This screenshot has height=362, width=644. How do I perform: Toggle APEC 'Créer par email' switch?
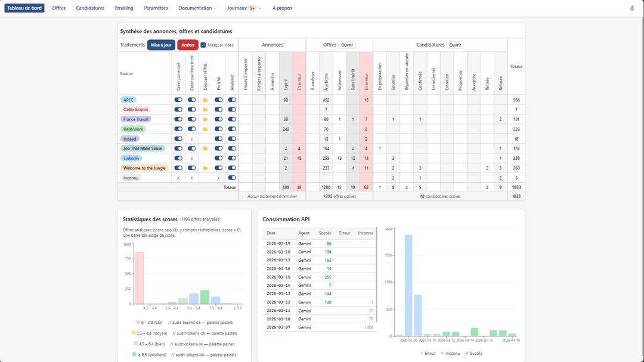coord(178,100)
